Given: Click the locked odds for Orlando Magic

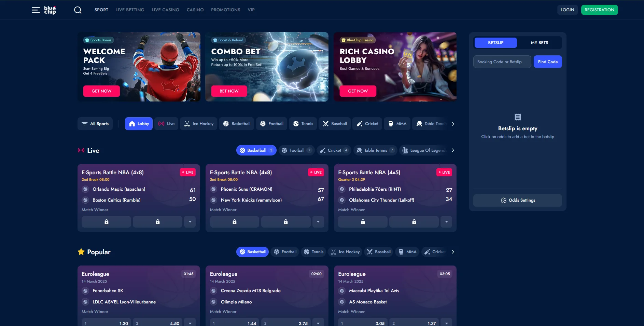Looking at the screenshot, I should click(106, 222).
